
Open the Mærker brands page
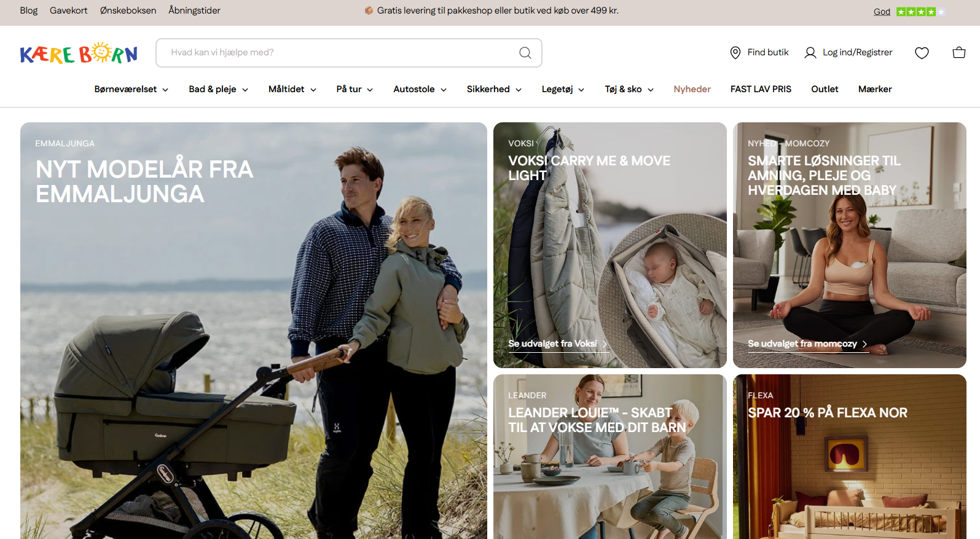(x=875, y=89)
